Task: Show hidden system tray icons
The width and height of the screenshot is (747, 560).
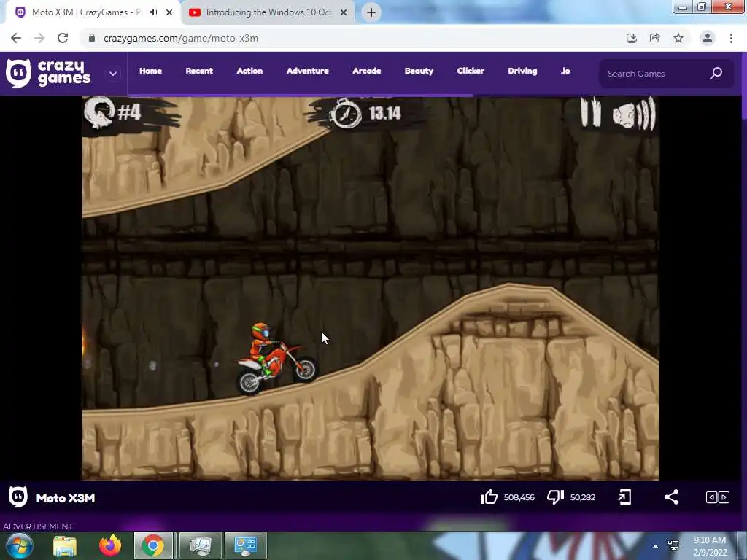Action: (656, 546)
